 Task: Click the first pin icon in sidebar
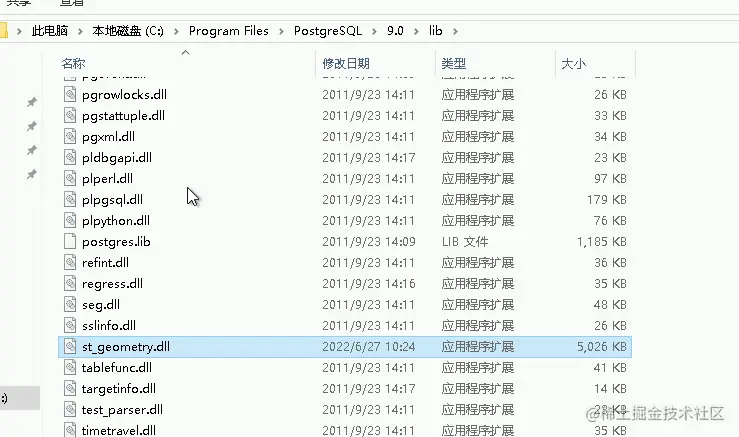(x=32, y=102)
